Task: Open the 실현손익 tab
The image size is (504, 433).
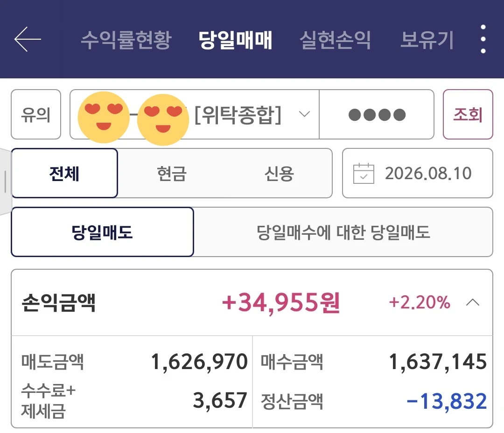Action: pyautogui.click(x=335, y=40)
